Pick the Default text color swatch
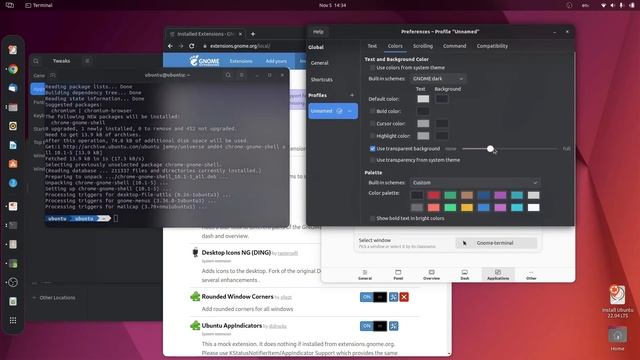Image resolution: width=640 pixels, height=360 pixels. point(423,99)
